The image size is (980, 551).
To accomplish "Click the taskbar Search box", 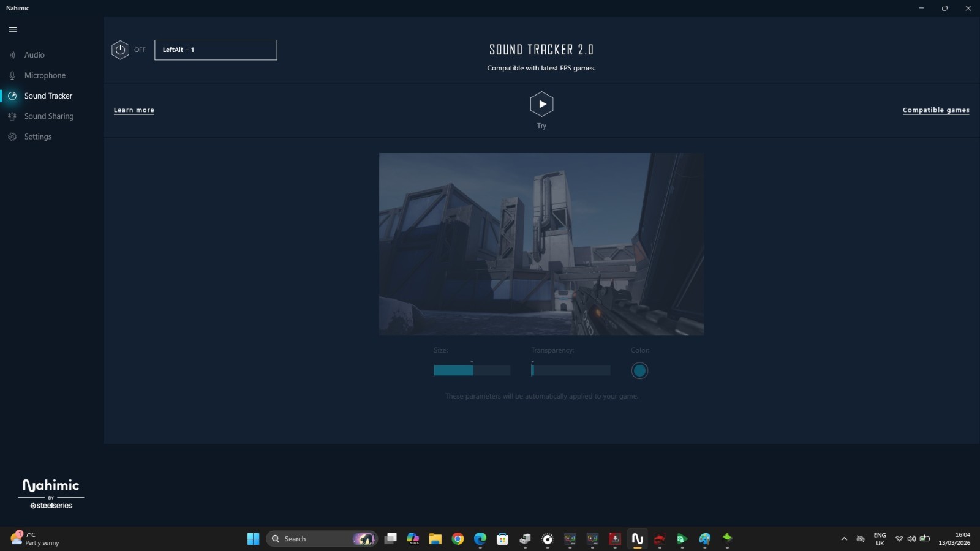I will click(x=322, y=539).
